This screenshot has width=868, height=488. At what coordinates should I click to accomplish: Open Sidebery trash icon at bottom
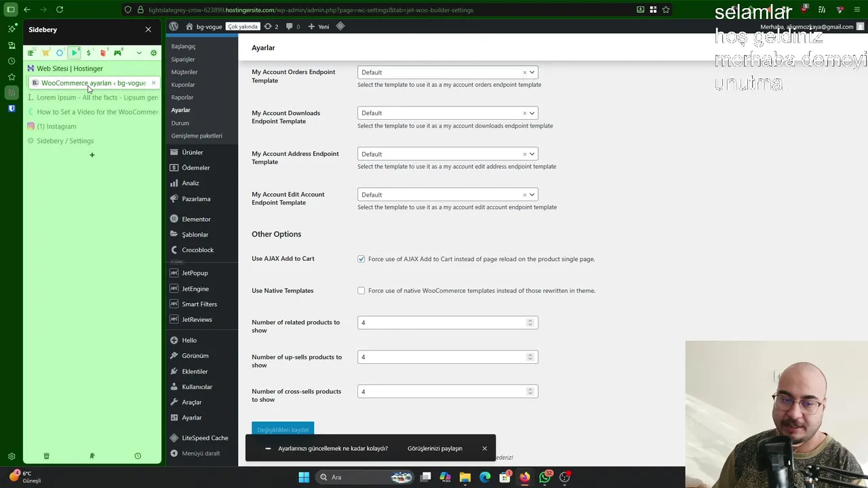click(x=46, y=456)
